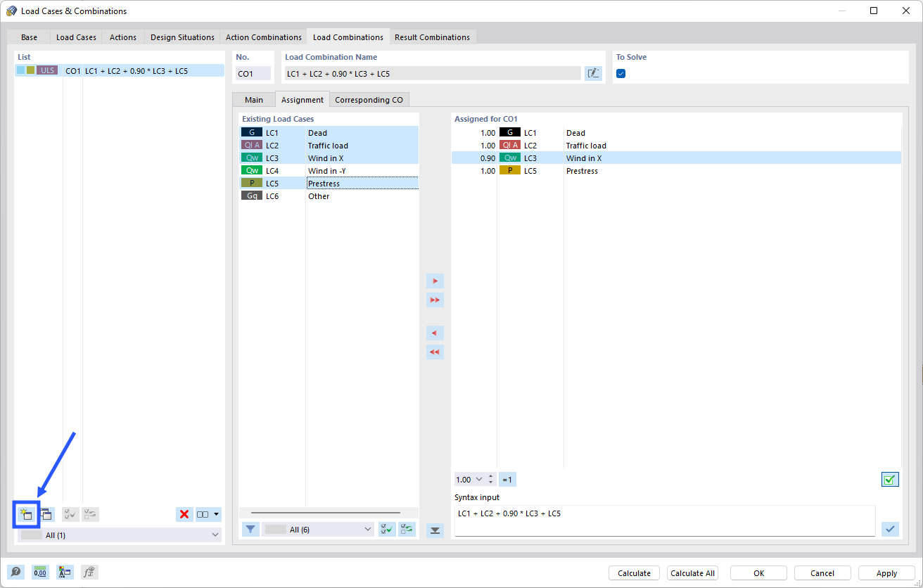Viewport: 923px width, 588px height.
Task: Click the help question mark icon
Action: click(x=15, y=572)
